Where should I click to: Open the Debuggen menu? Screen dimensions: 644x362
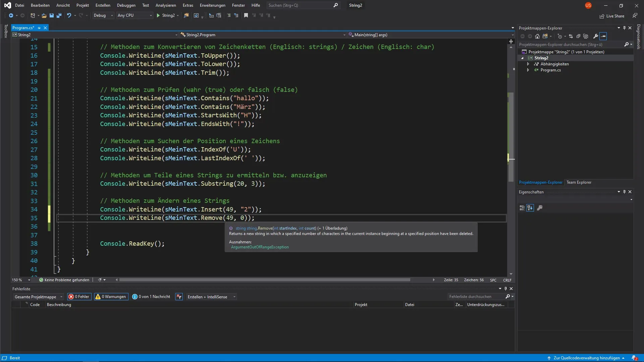126,5
